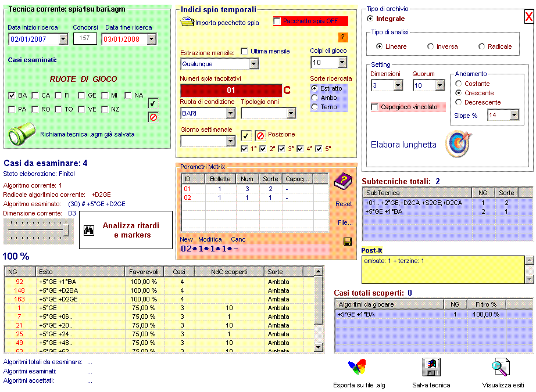Open Estrazione mensile Qualunque dropdown
Viewport: 536px width, 392px height.
coord(253,64)
